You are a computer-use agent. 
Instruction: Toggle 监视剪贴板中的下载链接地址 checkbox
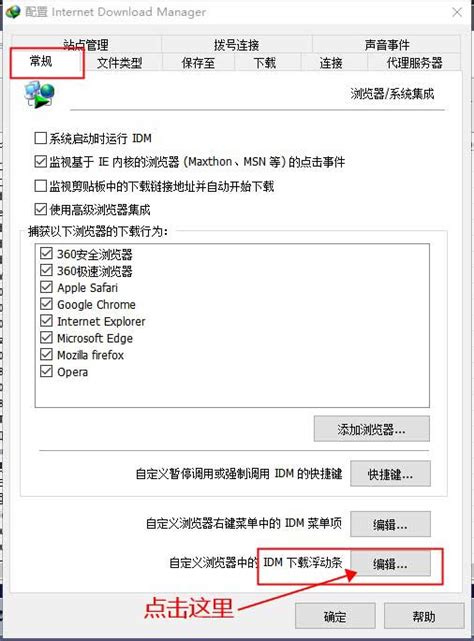40,186
